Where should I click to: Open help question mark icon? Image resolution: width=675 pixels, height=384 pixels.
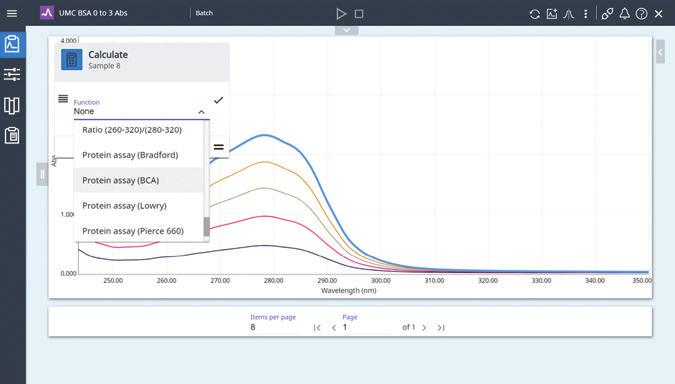[641, 14]
